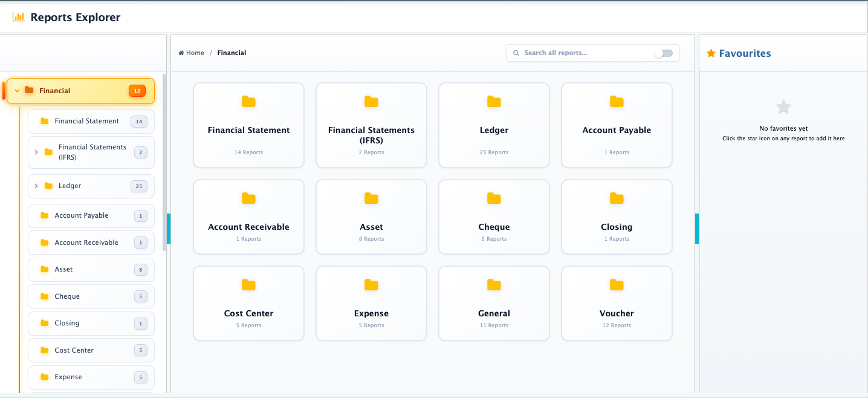
Task: Click the Favourites heading text
Action: [x=745, y=53]
